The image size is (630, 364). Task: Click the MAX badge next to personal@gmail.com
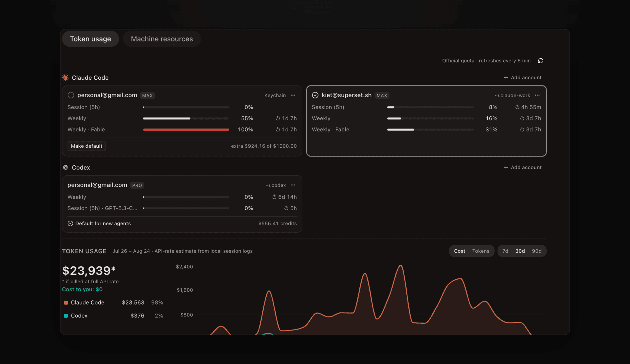pyautogui.click(x=147, y=96)
